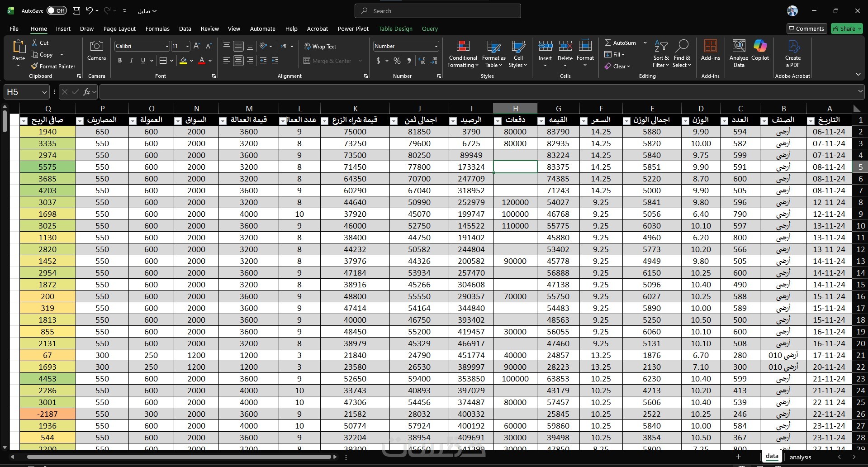The width and height of the screenshot is (868, 467).
Task: Expand the Number format dropdown
Action: 436,46
